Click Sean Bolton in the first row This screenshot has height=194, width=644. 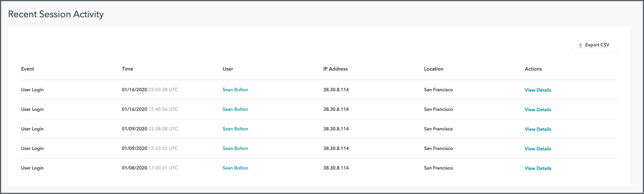coord(235,90)
